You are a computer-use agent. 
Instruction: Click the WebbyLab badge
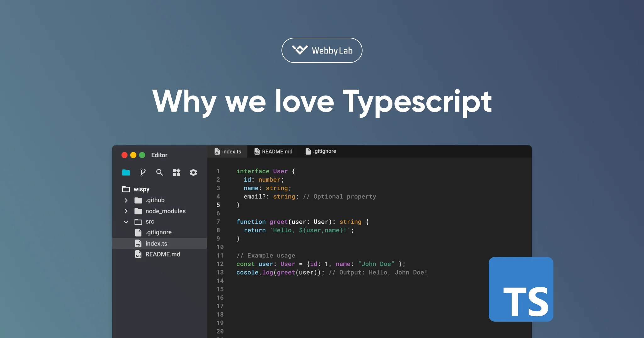(x=322, y=50)
